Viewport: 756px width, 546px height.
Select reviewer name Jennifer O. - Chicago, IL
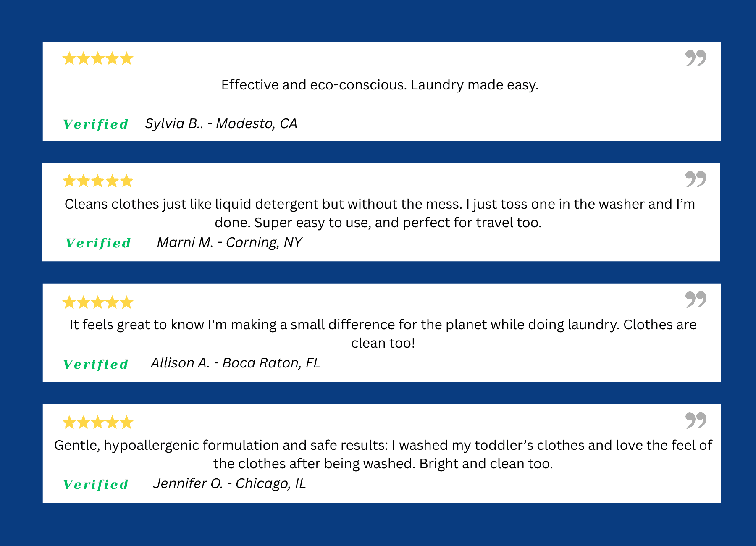[x=229, y=483]
